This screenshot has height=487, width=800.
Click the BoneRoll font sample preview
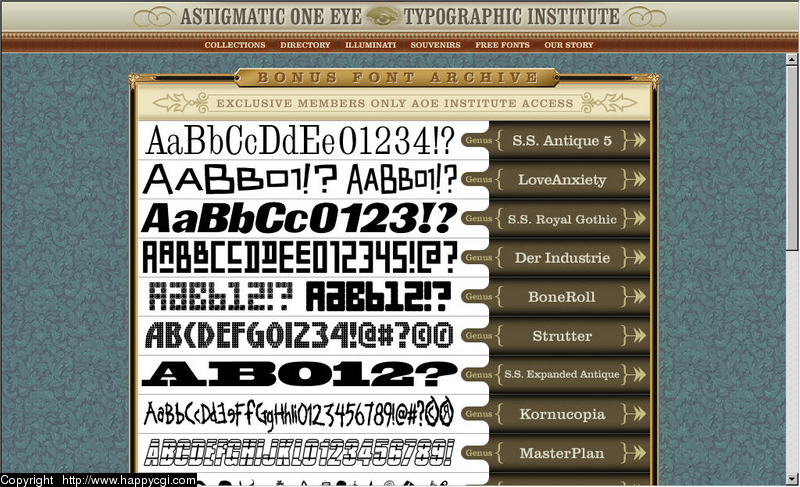(300, 296)
